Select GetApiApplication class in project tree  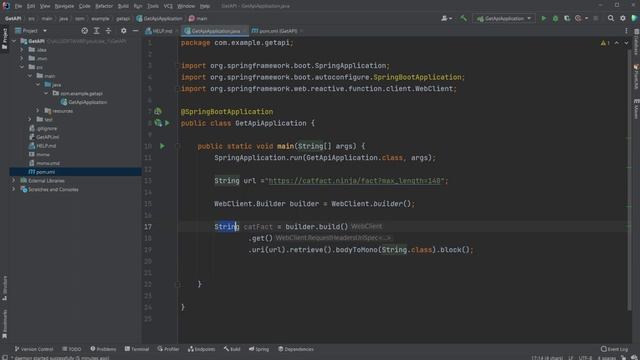click(x=84, y=102)
